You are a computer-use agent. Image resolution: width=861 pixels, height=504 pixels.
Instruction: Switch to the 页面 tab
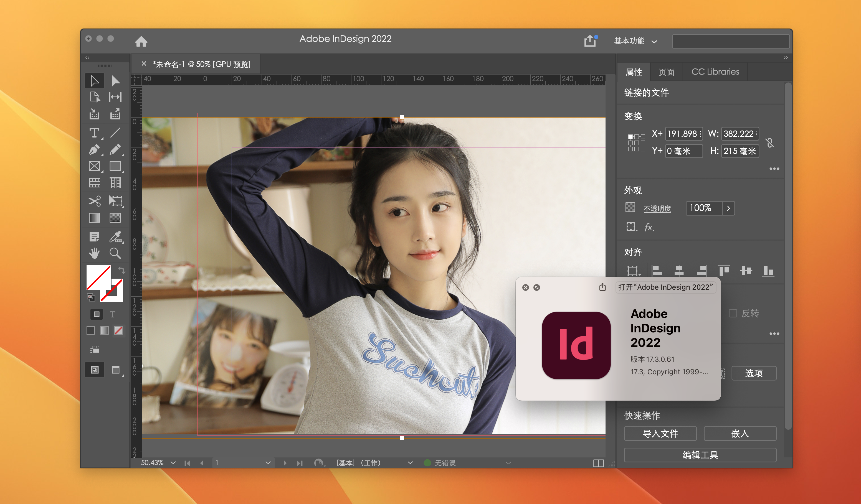(x=666, y=72)
